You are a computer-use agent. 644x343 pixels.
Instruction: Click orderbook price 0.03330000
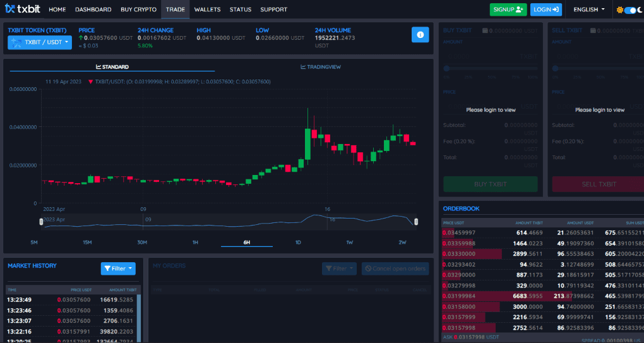click(459, 255)
